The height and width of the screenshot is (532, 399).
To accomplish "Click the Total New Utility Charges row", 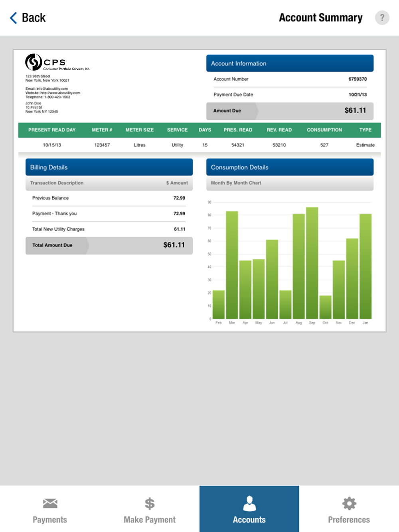I will pyautogui.click(x=109, y=229).
